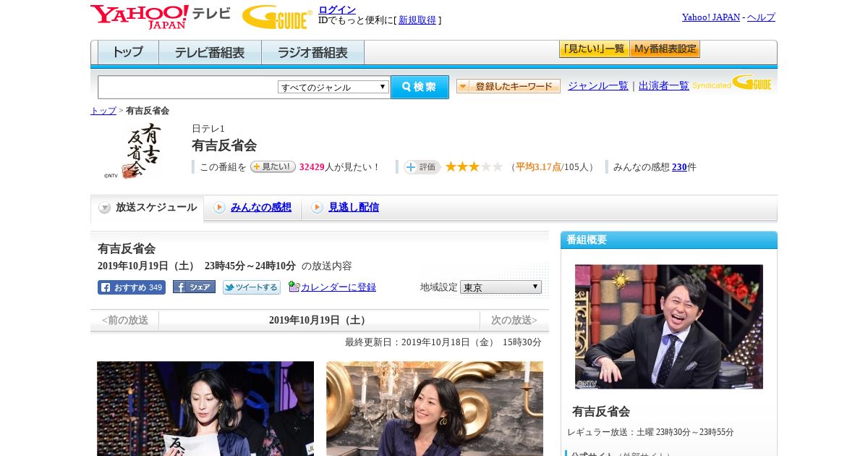The width and height of the screenshot is (868, 456).
Task: Click the photo of woman holding paper
Action: 205,408
